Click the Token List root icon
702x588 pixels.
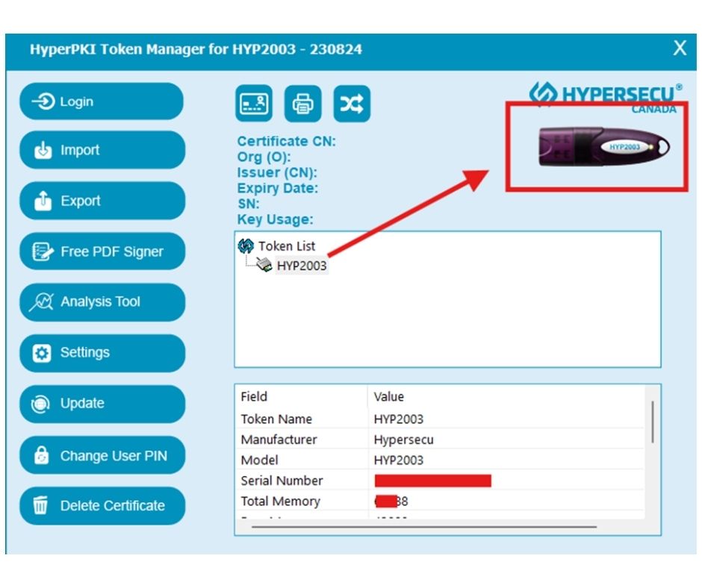pyautogui.click(x=246, y=245)
